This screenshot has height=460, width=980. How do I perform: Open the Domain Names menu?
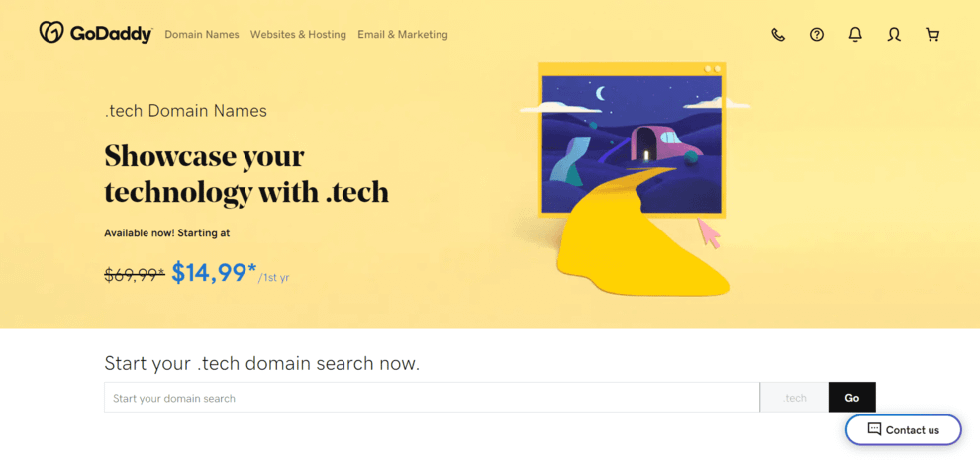(202, 35)
